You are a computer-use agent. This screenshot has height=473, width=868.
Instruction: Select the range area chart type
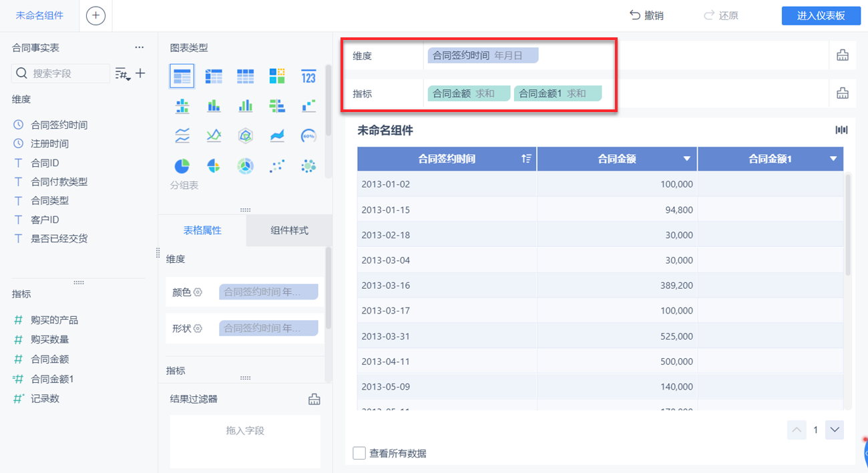coord(277,136)
